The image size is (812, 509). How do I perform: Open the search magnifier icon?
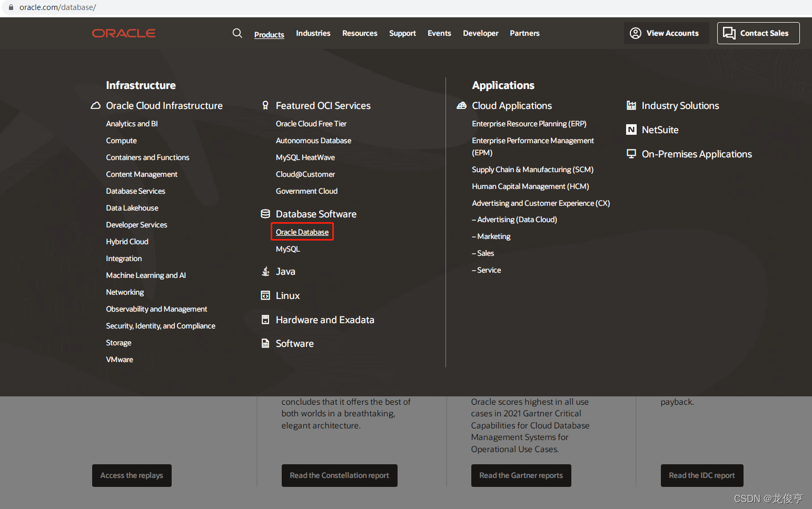[x=237, y=33]
